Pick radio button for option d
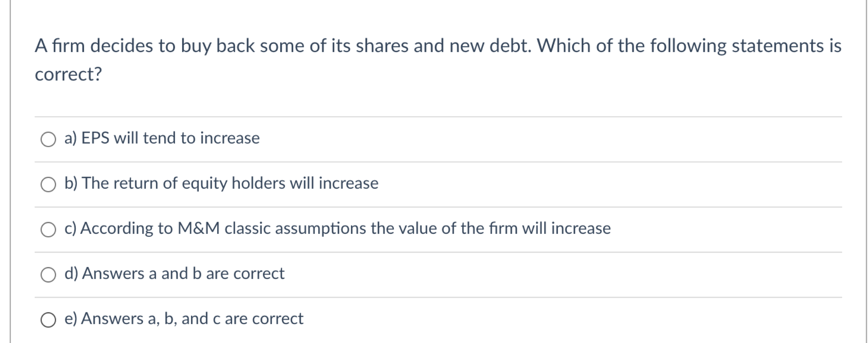The height and width of the screenshot is (343, 868). coord(48,275)
